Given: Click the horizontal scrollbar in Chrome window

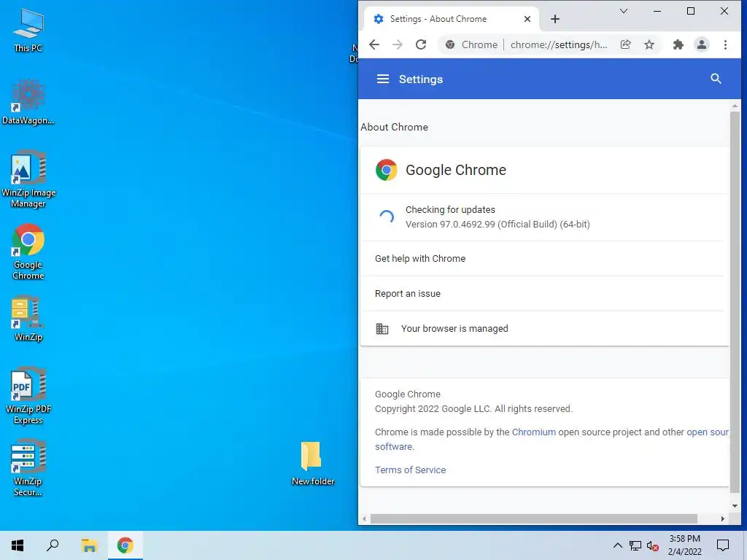Looking at the screenshot, I should (x=533, y=518).
